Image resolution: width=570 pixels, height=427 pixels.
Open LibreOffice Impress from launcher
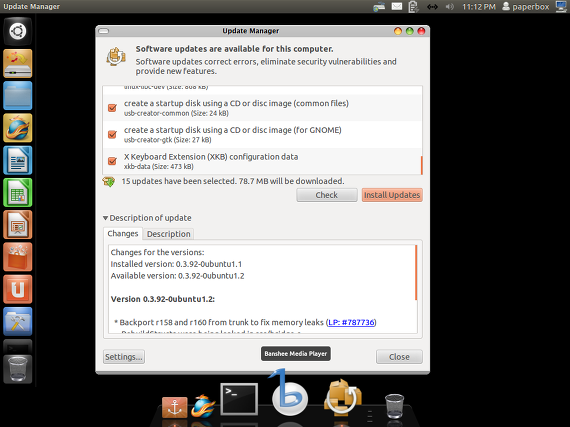point(17,225)
